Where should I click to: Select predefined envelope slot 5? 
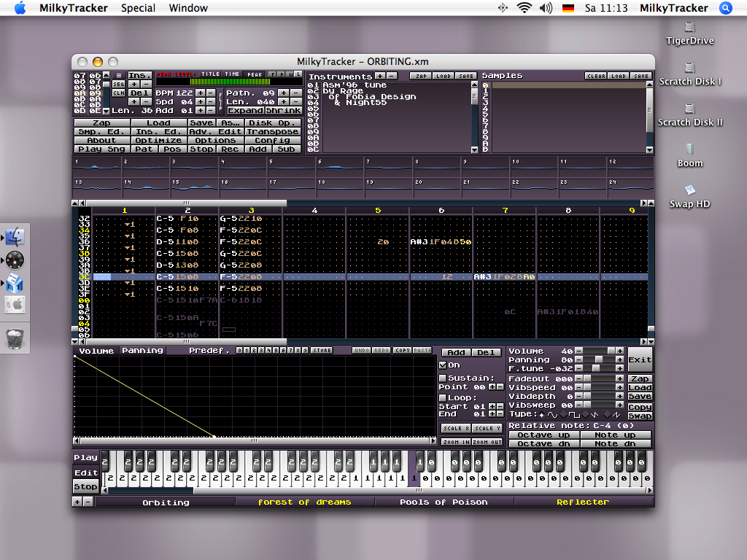click(276, 351)
